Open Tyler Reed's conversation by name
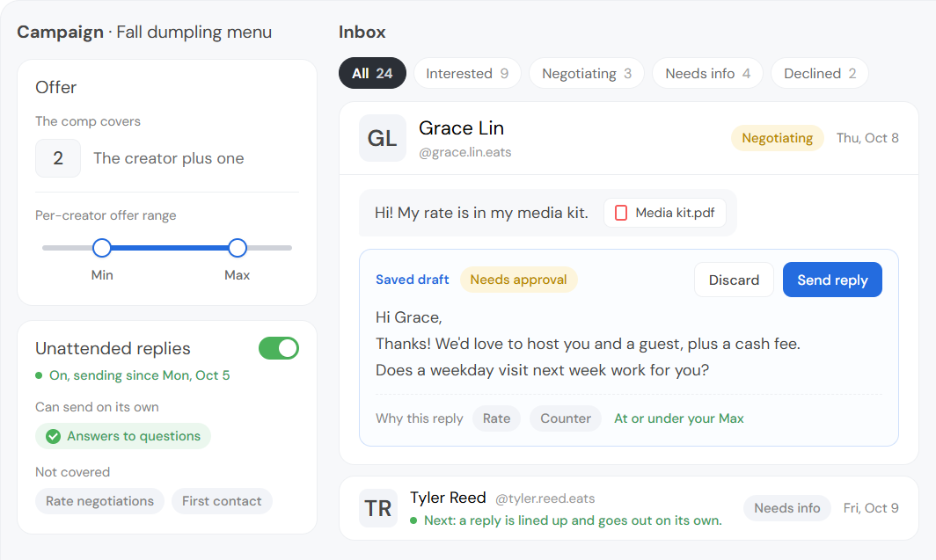 point(448,498)
